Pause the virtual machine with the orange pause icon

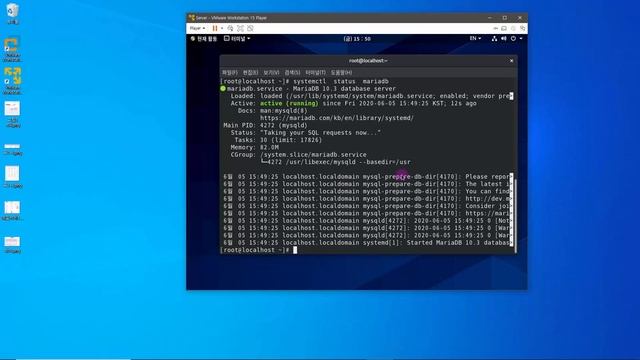pos(215,28)
